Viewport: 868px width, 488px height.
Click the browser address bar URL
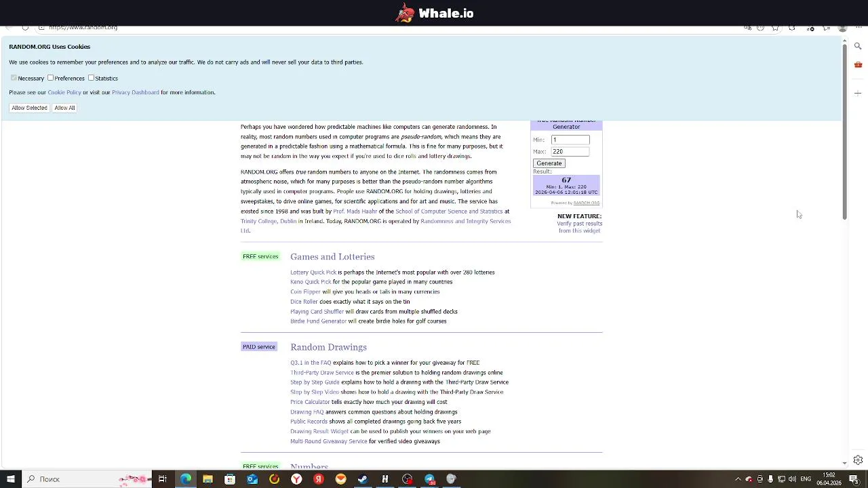click(83, 28)
